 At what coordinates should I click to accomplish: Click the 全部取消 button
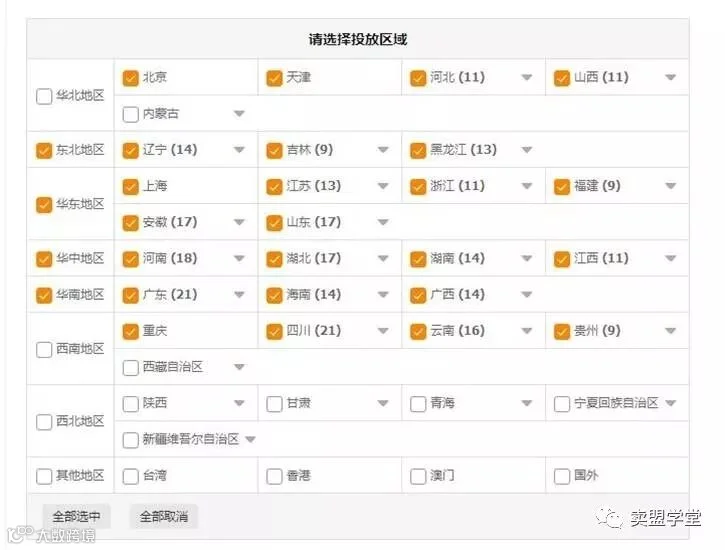164,516
